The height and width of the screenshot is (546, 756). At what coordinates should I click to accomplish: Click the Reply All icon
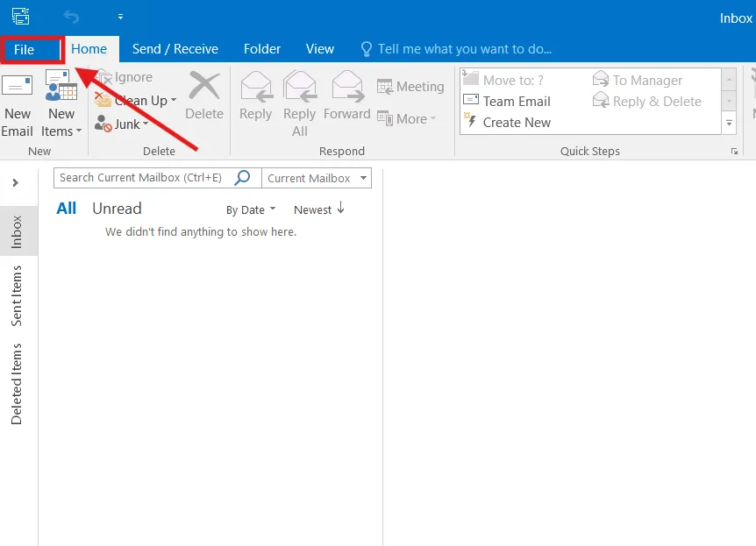point(300,87)
